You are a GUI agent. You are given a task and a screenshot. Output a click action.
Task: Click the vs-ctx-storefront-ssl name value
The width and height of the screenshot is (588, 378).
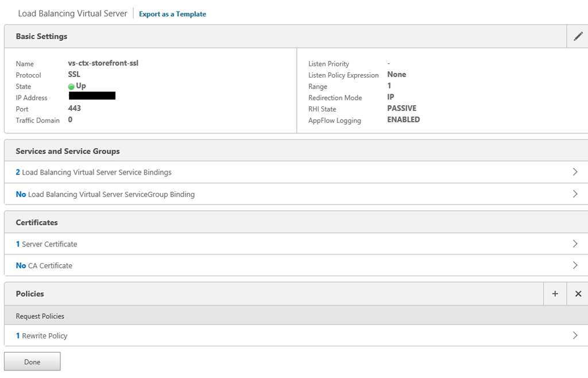point(103,63)
